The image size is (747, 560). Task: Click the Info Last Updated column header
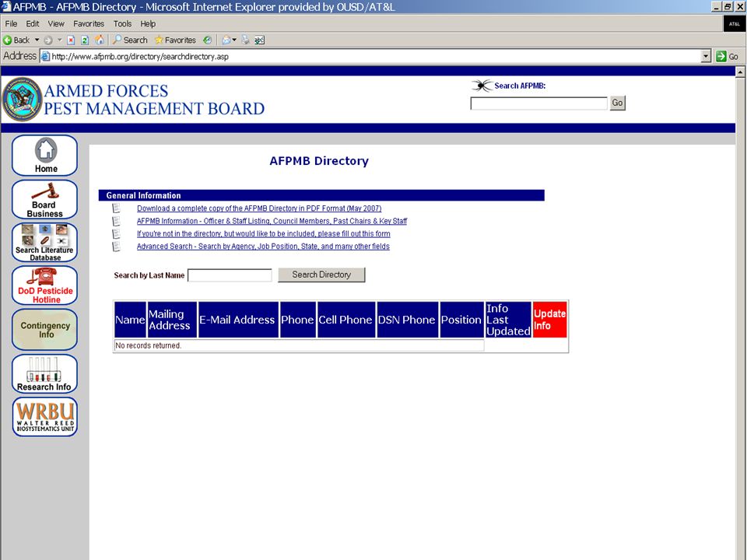(508, 320)
